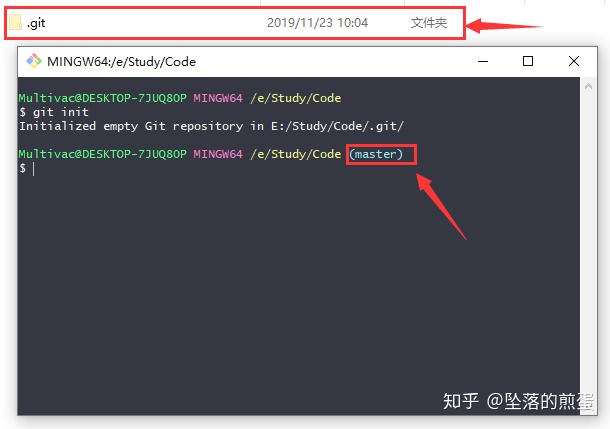The height and width of the screenshot is (429, 610).
Task: Click the Git Bash logo icon in title bar
Action: [34, 61]
